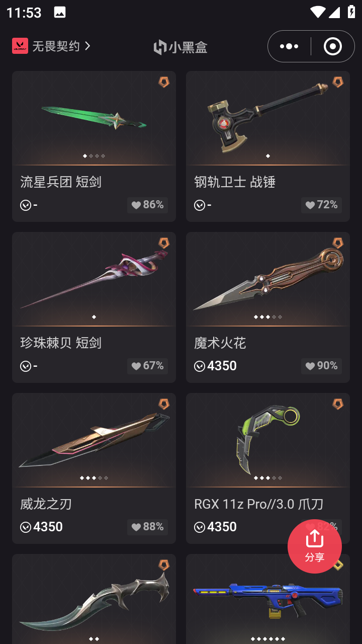This screenshot has width=362, height=644.
Task: Select variant dots under 威龙之刃 image
Action: pos(94,478)
